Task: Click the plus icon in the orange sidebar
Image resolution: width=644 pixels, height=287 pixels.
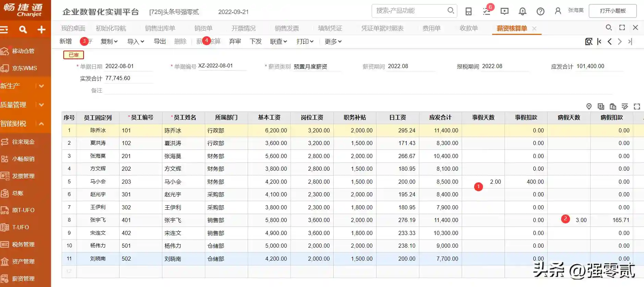Action: click(x=41, y=30)
